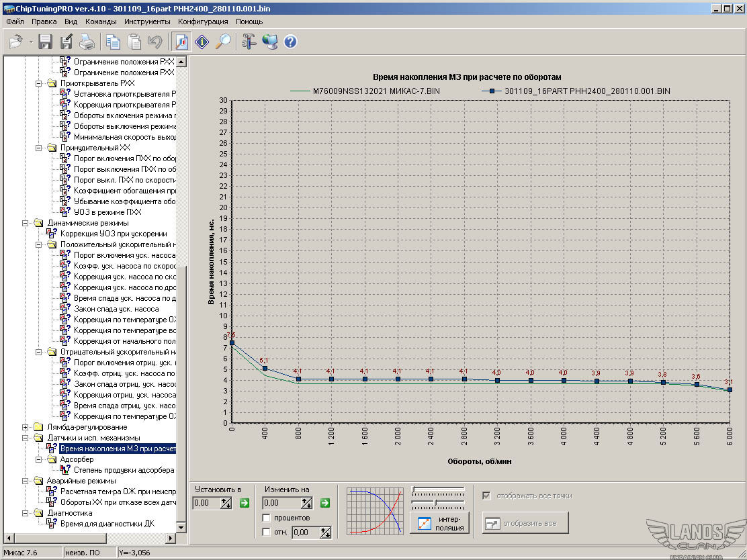The image size is (747, 560).
Task: Click the undo arrow toolbar icon
Action: tap(155, 42)
